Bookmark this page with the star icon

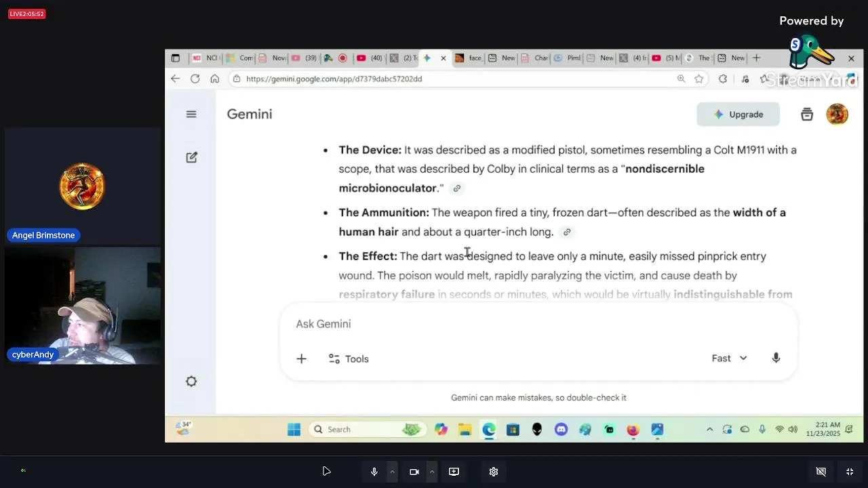(699, 79)
